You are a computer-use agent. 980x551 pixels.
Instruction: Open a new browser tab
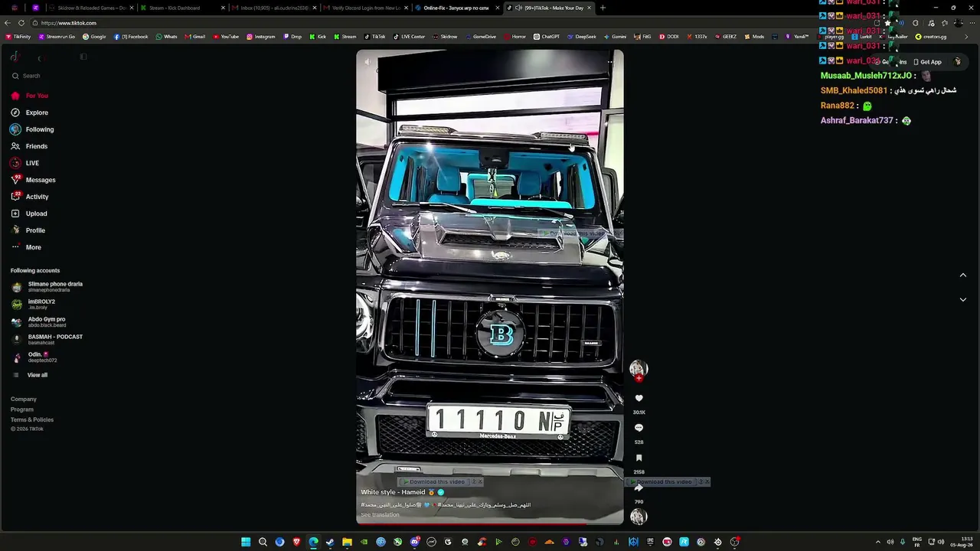click(x=603, y=8)
